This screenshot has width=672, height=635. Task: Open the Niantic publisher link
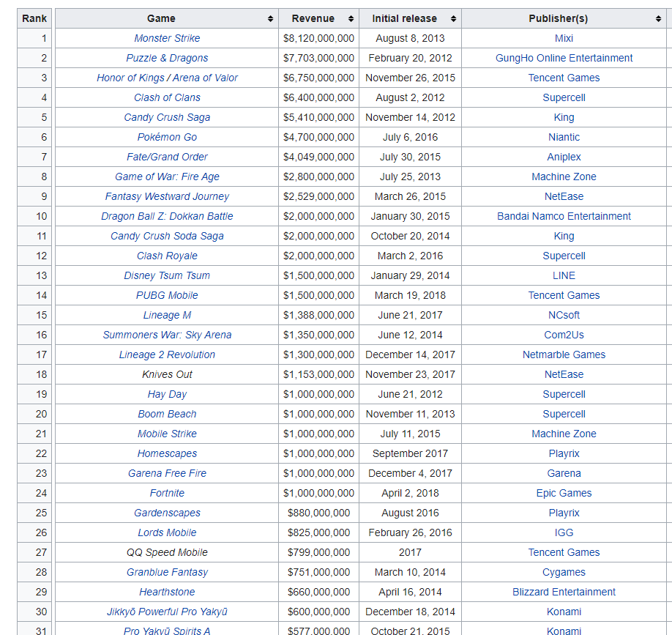point(564,137)
